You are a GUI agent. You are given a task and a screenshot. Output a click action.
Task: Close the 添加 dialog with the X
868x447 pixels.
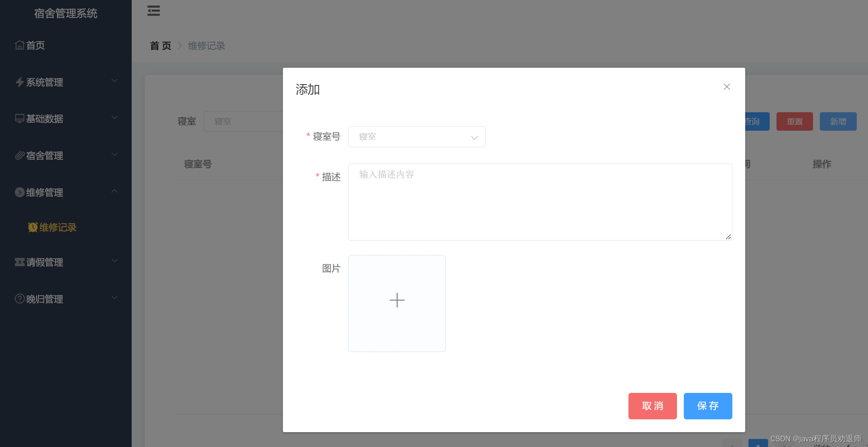tap(726, 87)
